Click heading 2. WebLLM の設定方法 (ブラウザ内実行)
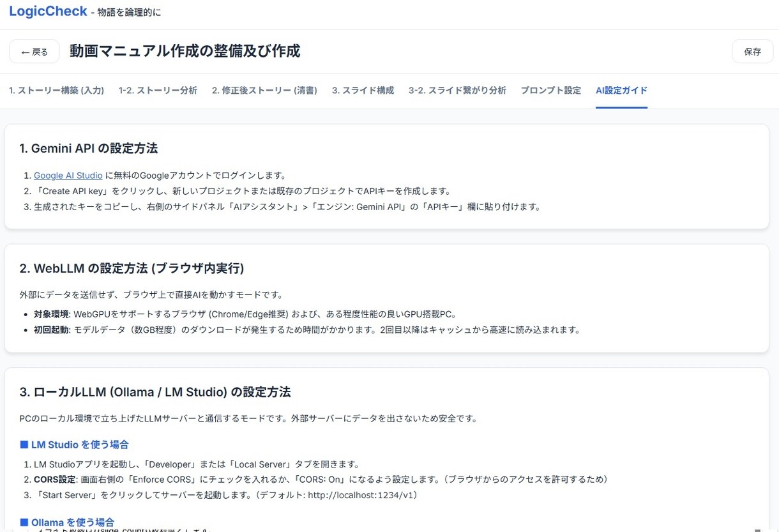This screenshot has height=532, width=779. click(132, 268)
